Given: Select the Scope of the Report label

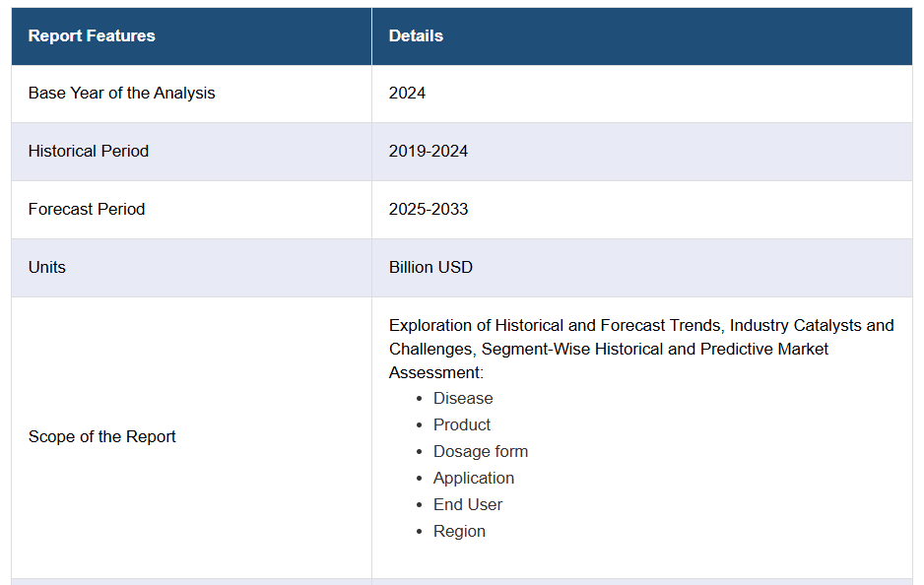Looking at the screenshot, I should click(x=101, y=437).
